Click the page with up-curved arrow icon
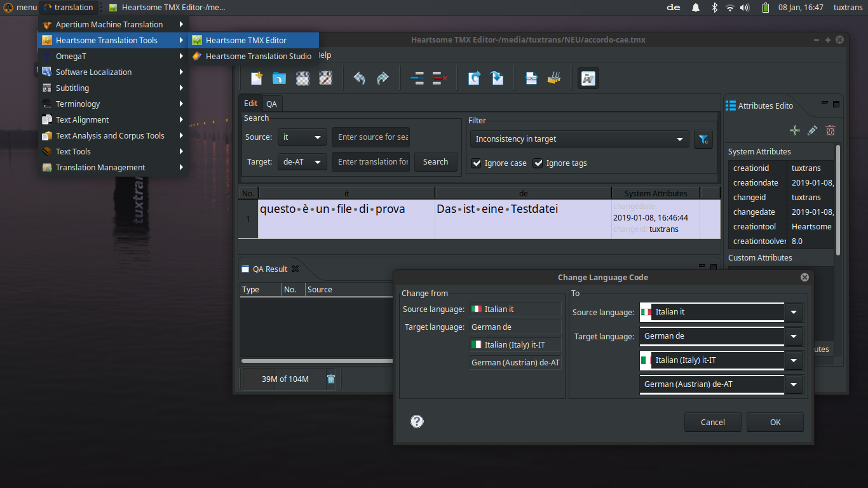Image resolution: width=868 pixels, height=488 pixels. tap(474, 78)
